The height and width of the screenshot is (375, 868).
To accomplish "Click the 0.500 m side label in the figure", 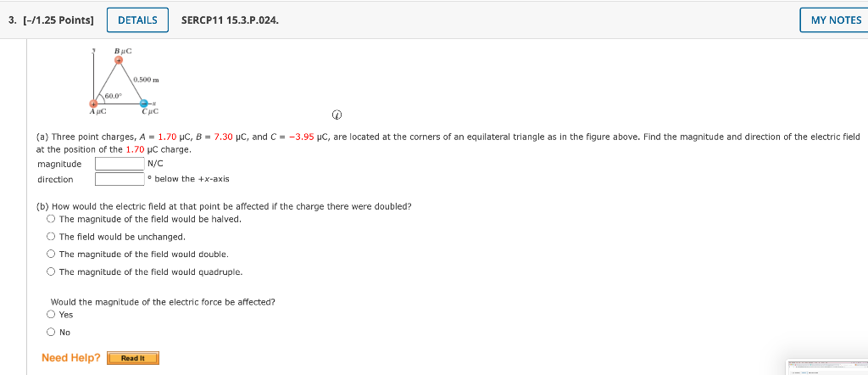I will [147, 80].
